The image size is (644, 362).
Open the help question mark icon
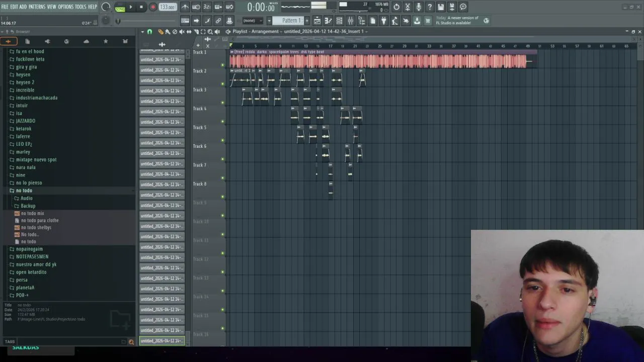(x=430, y=7)
